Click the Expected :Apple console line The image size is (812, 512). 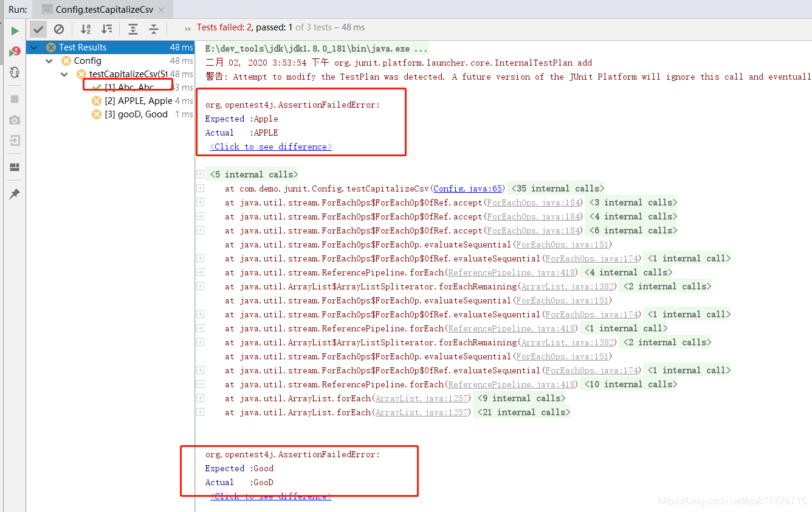(x=242, y=119)
